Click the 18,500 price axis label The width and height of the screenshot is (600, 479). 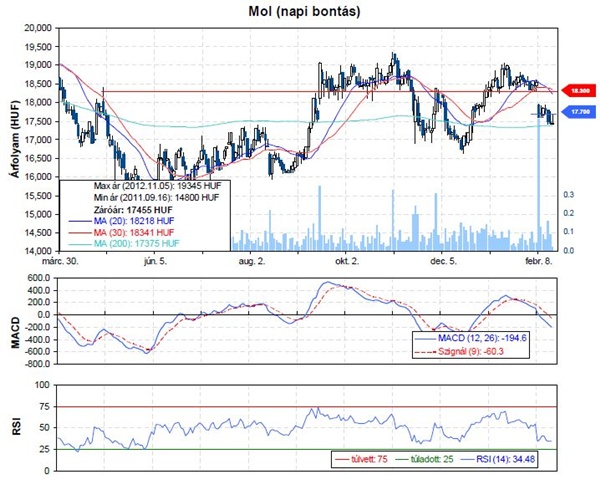[x=38, y=84]
